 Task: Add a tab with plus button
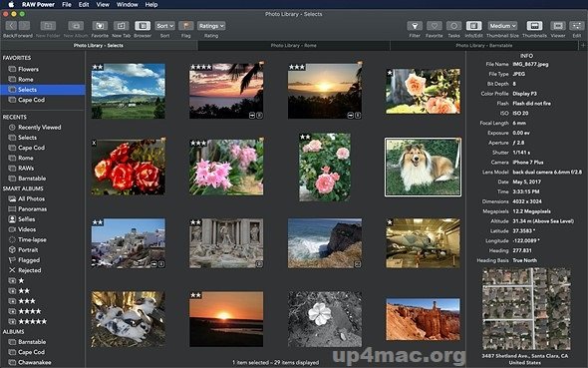583,46
